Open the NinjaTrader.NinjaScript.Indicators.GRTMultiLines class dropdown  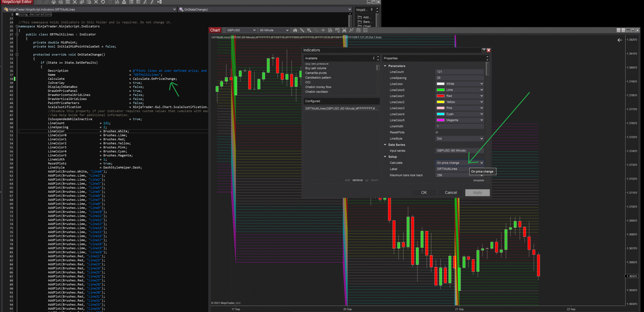(x=90, y=9)
